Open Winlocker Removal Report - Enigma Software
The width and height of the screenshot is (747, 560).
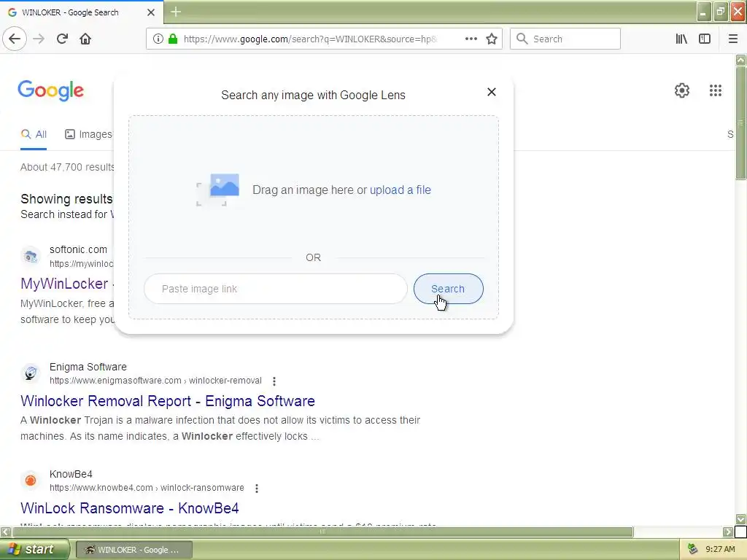[168, 401]
